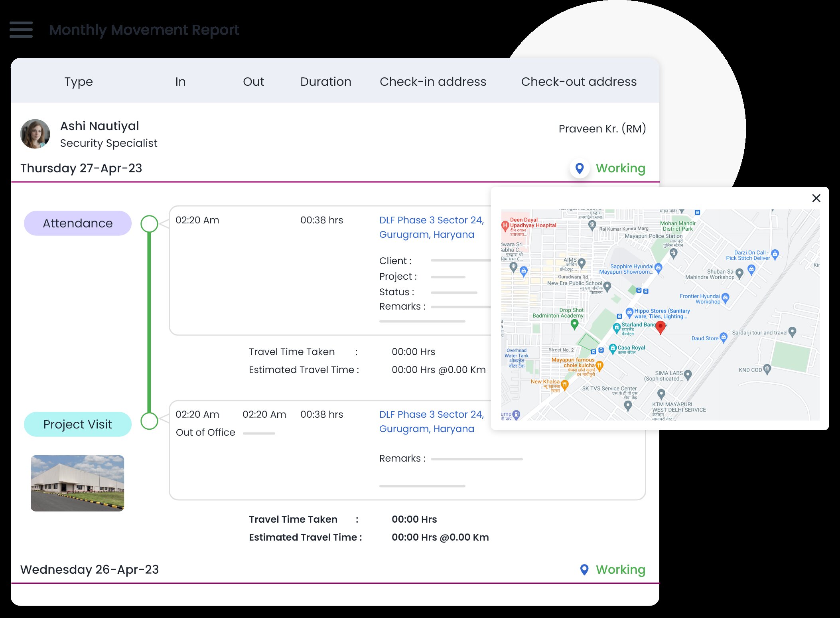Viewport: 840px width, 618px height.
Task: Click the Check-out address column header
Action: coord(579,81)
